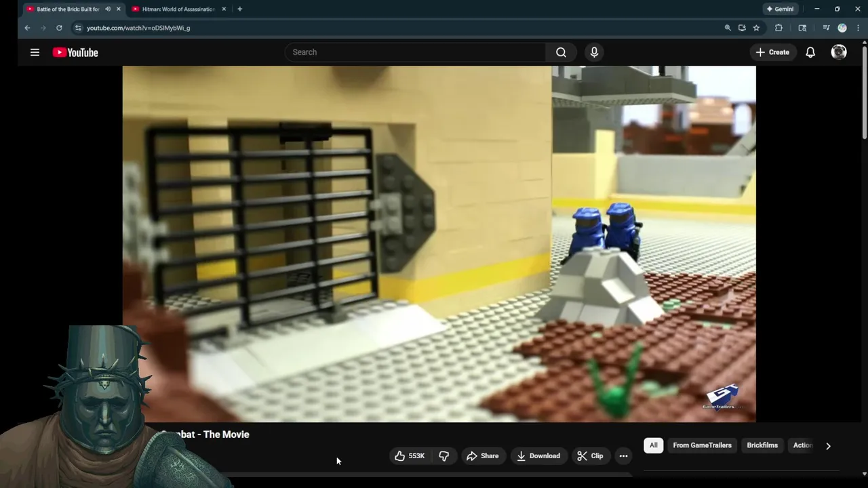Bookmark this page with the star
Image resolution: width=868 pixels, height=488 pixels.
pyautogui.click(x=756, y=28)
